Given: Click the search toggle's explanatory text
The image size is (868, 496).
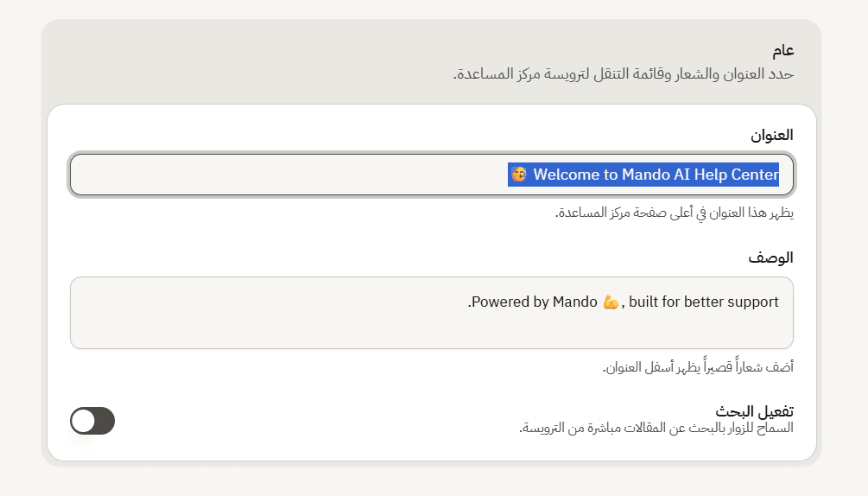Looking at the screenshot, I should 656,428.
